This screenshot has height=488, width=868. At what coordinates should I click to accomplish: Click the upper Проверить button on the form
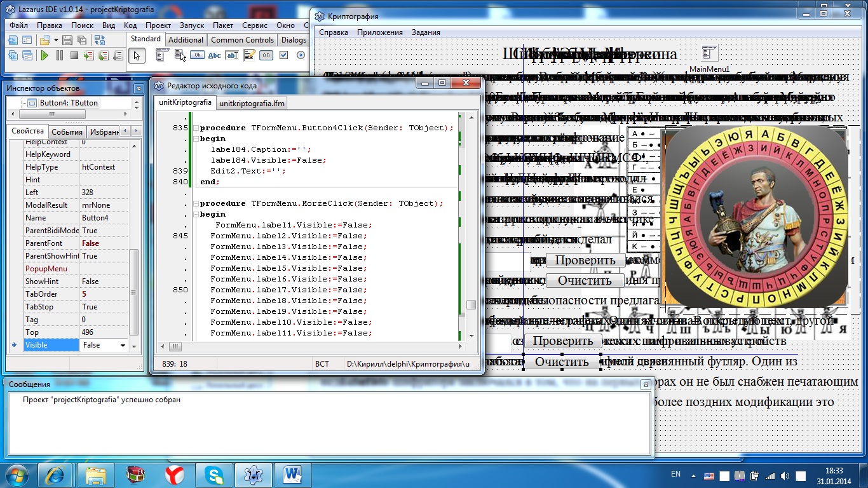pos(585,261)
